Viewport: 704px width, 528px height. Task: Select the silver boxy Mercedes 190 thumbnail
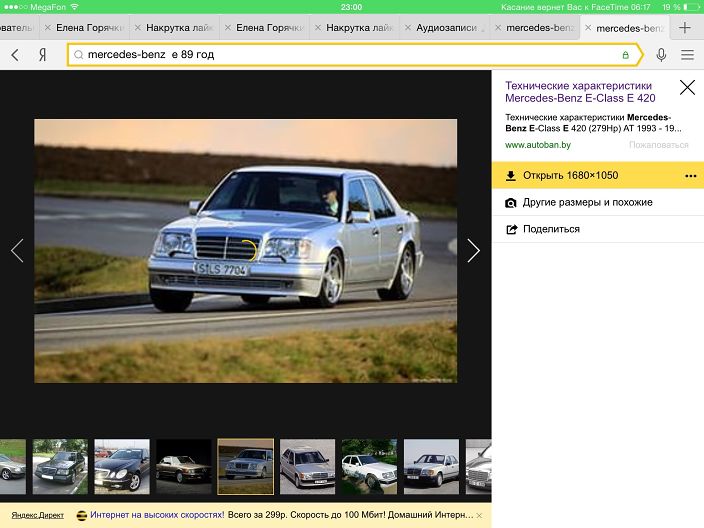click(308, 466)
